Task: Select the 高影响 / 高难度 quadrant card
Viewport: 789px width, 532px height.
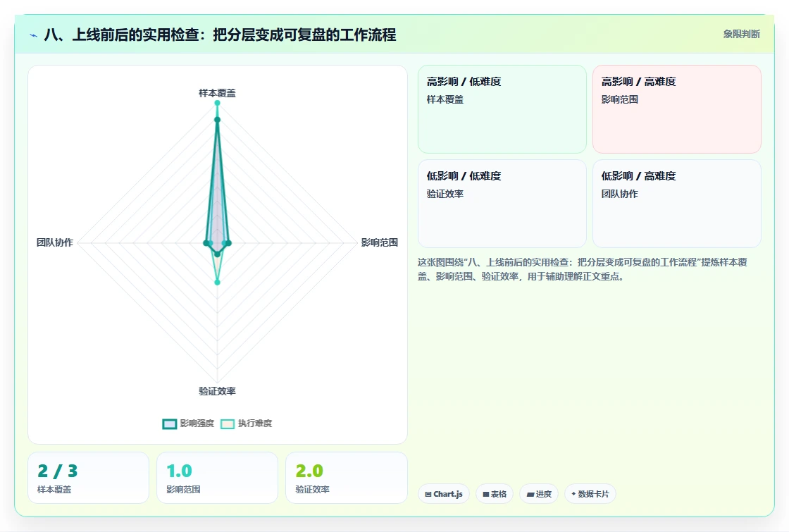Action: tap(677, 109)
